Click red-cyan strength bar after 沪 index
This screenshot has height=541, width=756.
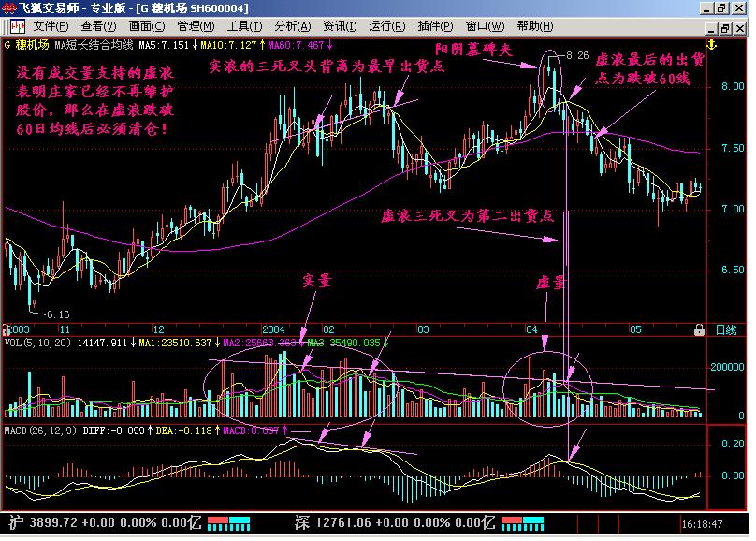point(228,523)
